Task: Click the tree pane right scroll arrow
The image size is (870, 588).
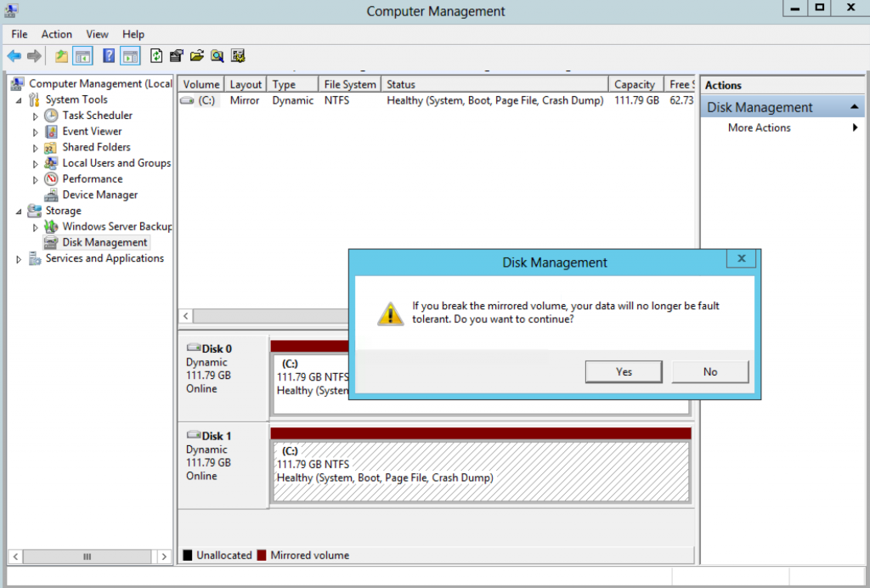Action: click(x=164, y=557)
